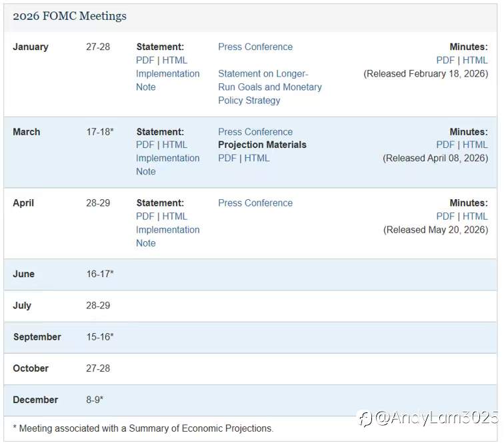Open March Statement PDF link

click(145, 145)
